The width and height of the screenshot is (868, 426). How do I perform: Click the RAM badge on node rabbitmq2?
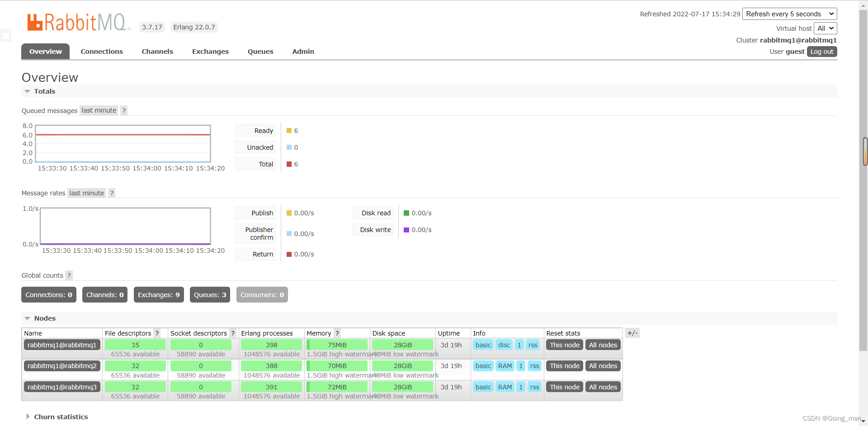point(505,366)
